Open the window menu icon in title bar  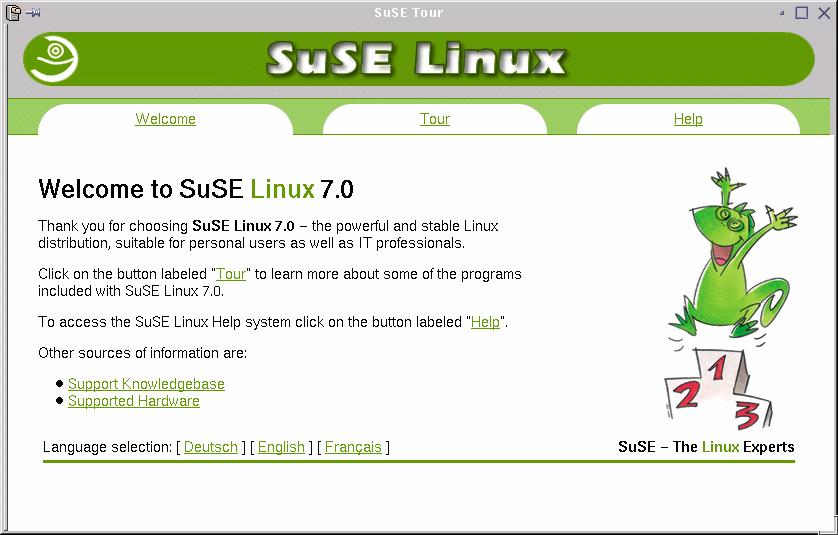pos(13,12)
